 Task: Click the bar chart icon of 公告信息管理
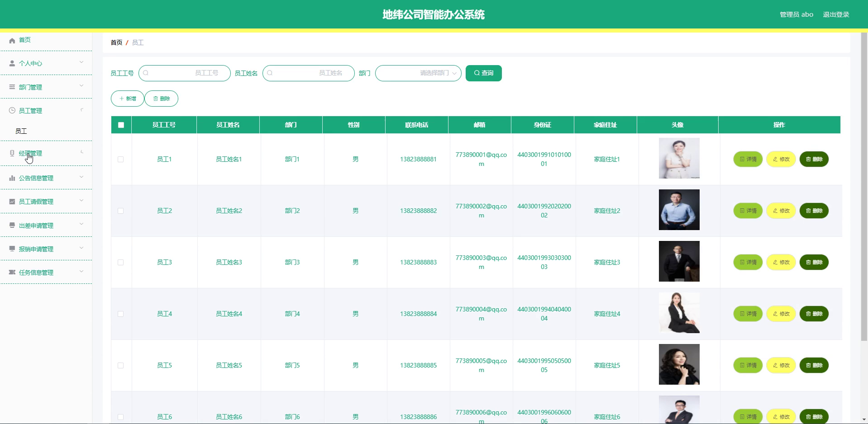pyautogui.click(x=12, y=178)
